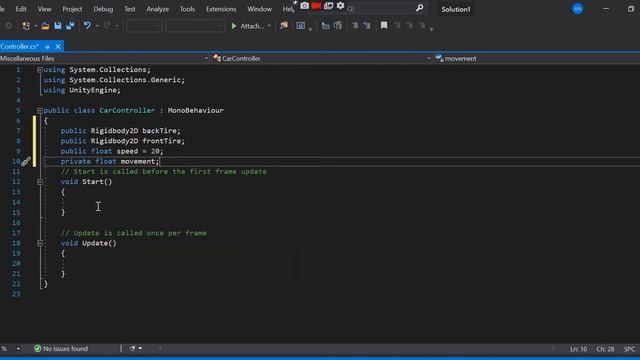Click the Redo icon
The image size is (640, 360).
(x=107, y=26)
